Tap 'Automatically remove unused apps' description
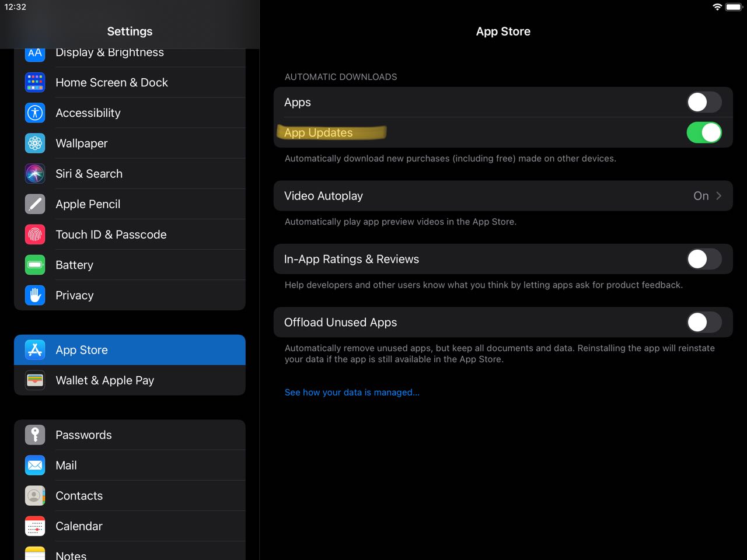Screen dimensions: 747x560 coord(500,353)
